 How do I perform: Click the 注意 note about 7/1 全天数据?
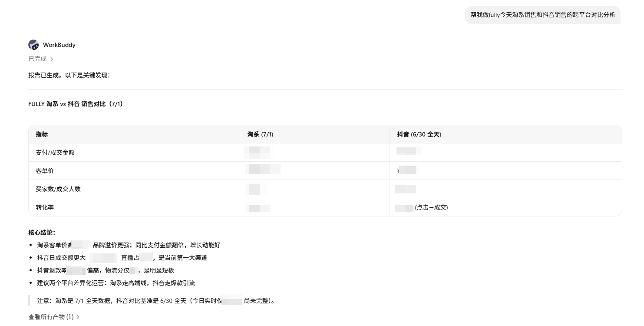coord(156,301)
